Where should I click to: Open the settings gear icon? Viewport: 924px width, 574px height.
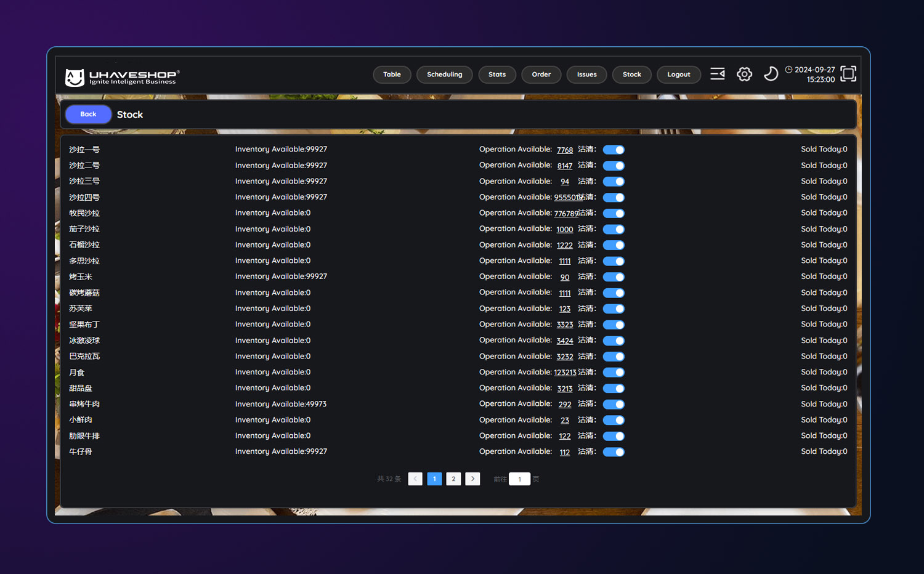pyautogui.click(x=744, y=75)
